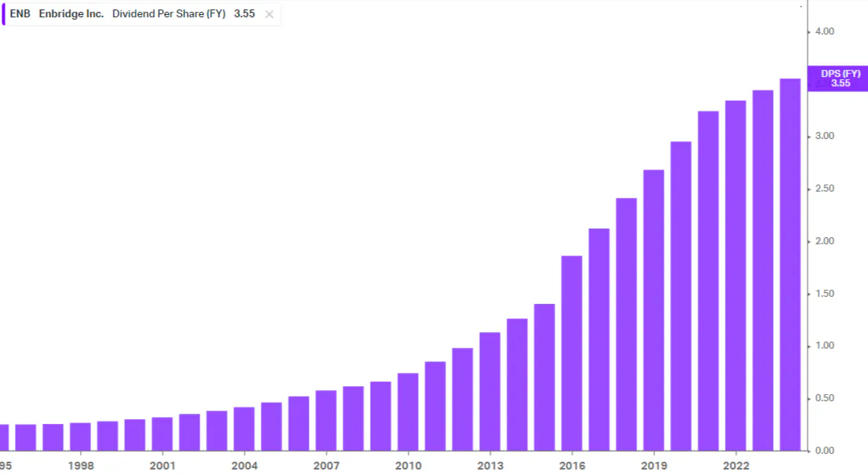Viewport: 868px width, 475px height.
Task: Select the 2007 dividend bar
Action: 326,421
